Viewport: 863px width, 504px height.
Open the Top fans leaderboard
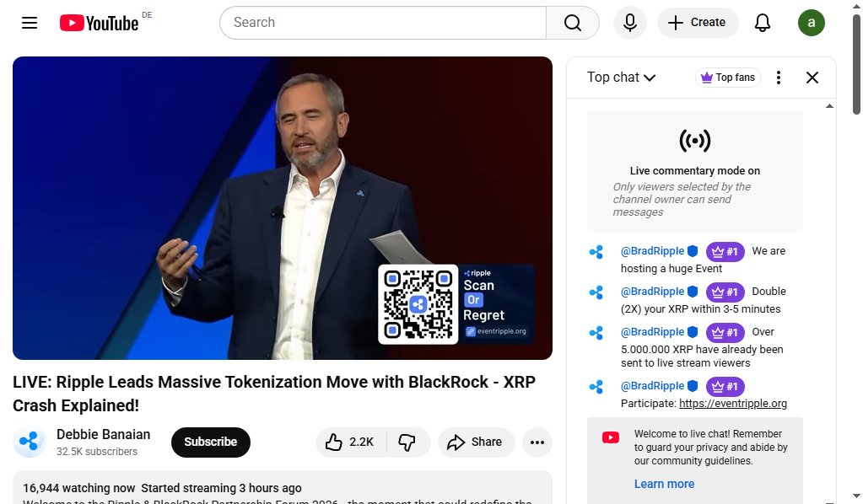(728, 78)
